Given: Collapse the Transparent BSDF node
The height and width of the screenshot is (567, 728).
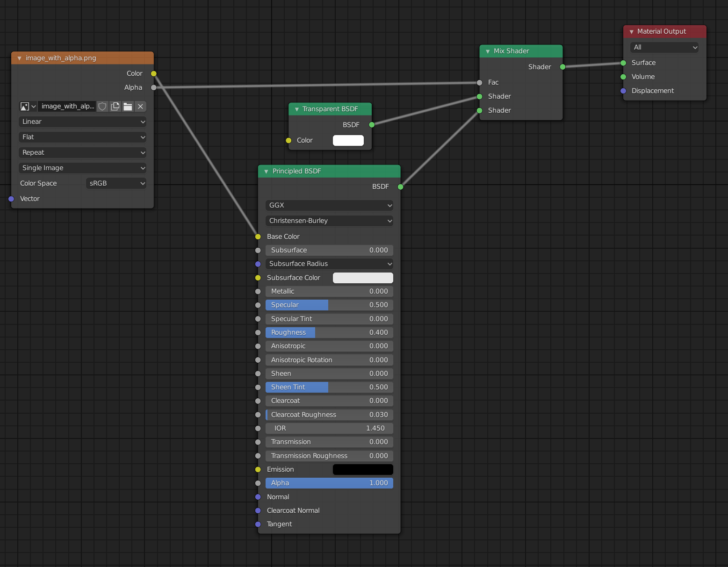Looking at the screenshot, I should [x=296, y=109].
